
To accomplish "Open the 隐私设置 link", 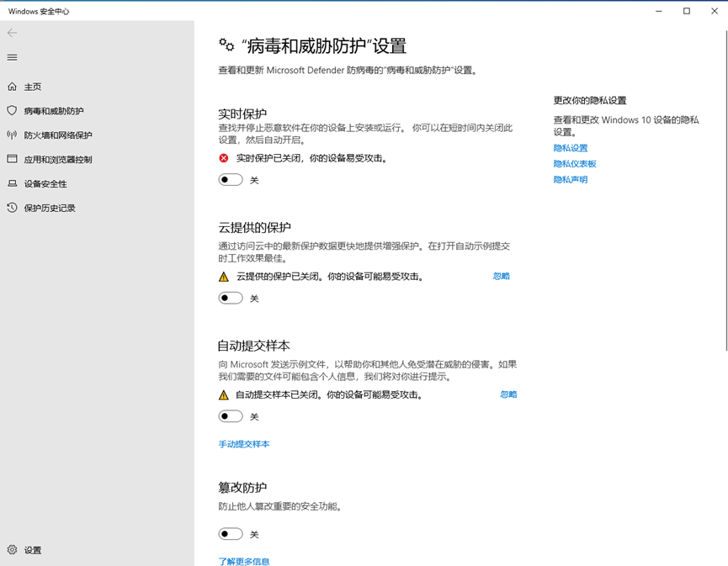I will 571,148.
